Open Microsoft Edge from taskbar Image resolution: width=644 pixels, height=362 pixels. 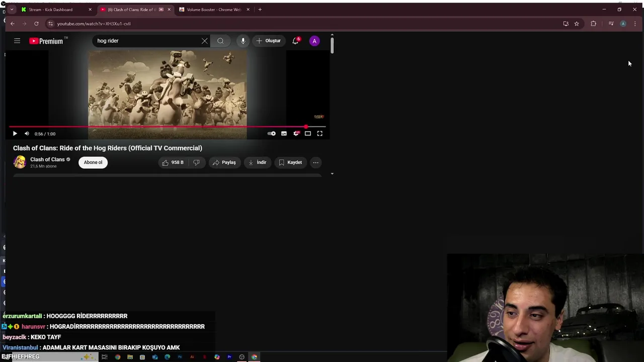point(167,357)
